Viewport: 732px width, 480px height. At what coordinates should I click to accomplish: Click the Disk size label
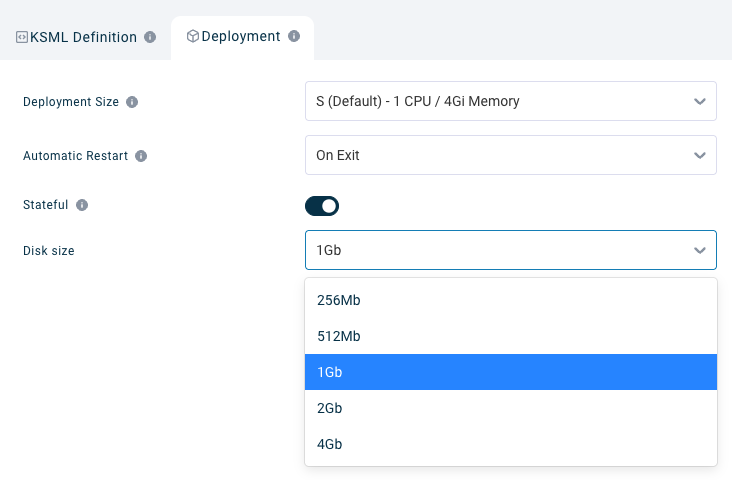click(48, 251)
